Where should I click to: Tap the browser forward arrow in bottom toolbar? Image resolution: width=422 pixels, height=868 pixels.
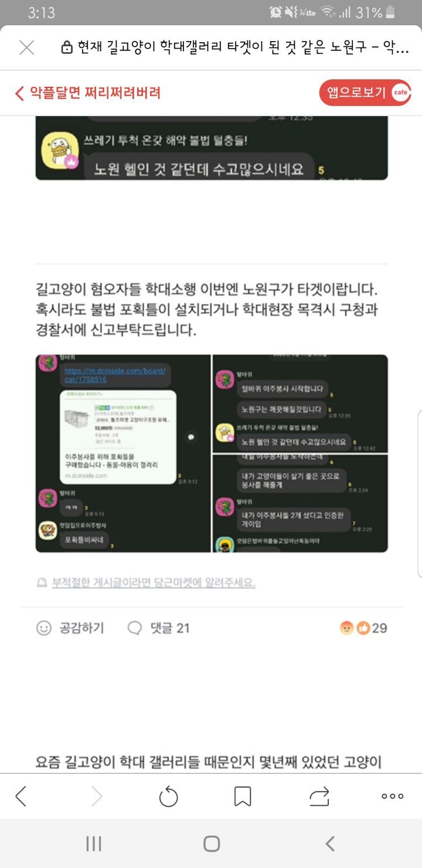pyautogui.click(x=96, y=796)
